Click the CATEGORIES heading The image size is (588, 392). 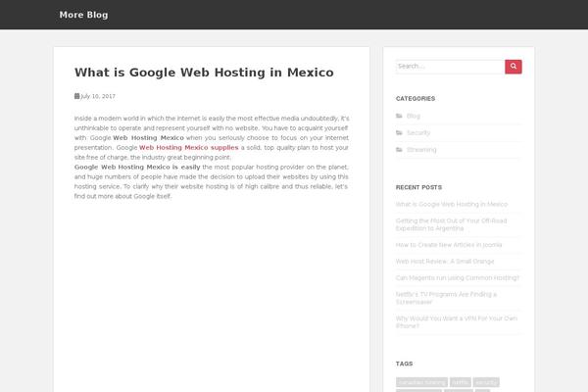[416, 99]
